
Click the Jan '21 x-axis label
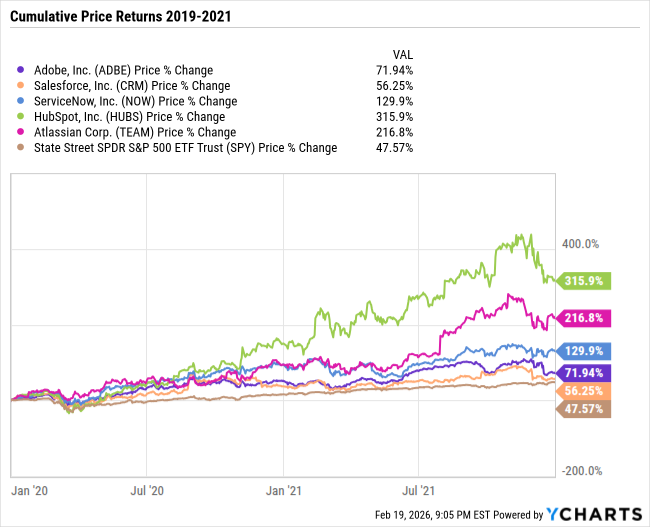click(283, 491)
